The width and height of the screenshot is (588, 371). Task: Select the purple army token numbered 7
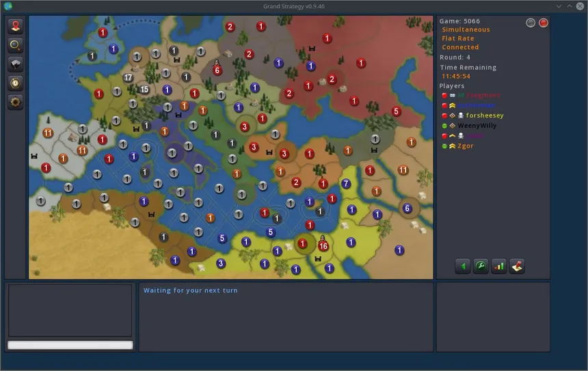coord(346,184)
